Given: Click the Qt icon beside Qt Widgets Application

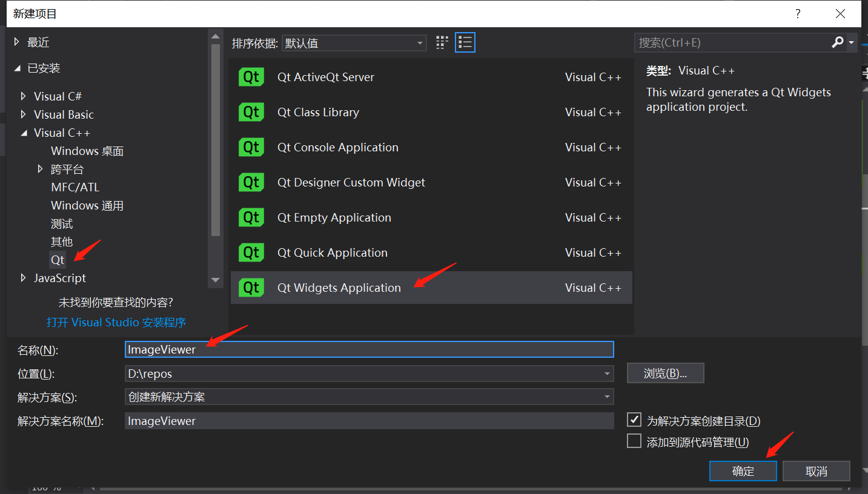Looking at the screenshot, I should coord(251,288).
